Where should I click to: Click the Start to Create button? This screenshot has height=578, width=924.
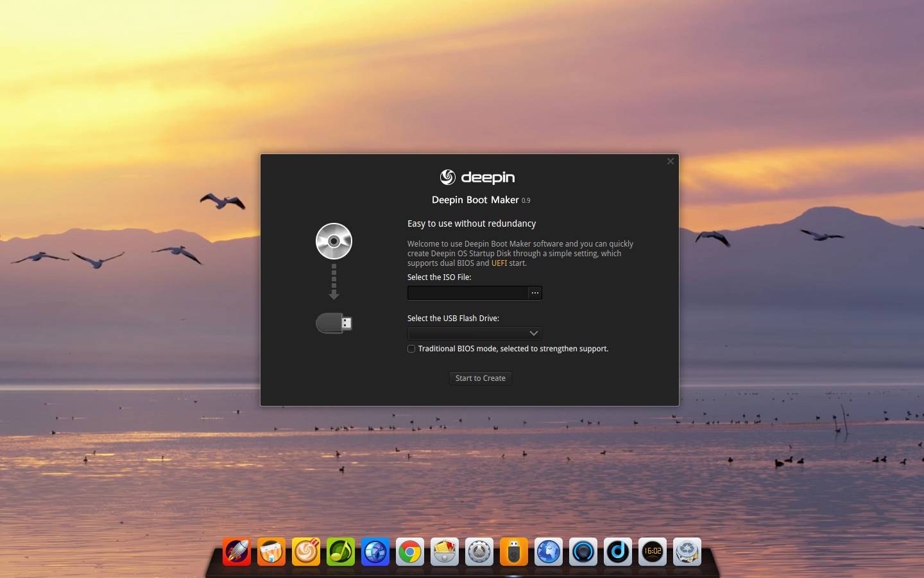pos(481,378)
